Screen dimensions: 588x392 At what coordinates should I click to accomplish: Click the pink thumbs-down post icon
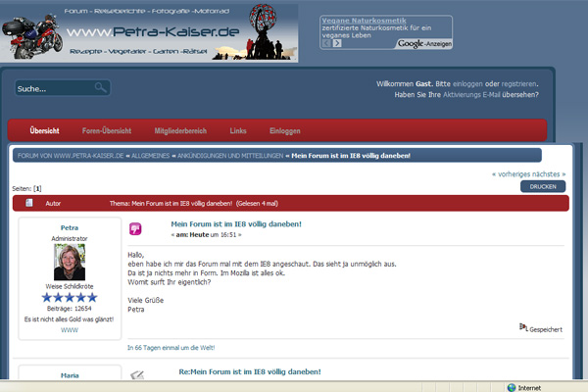tap(135, 229)
